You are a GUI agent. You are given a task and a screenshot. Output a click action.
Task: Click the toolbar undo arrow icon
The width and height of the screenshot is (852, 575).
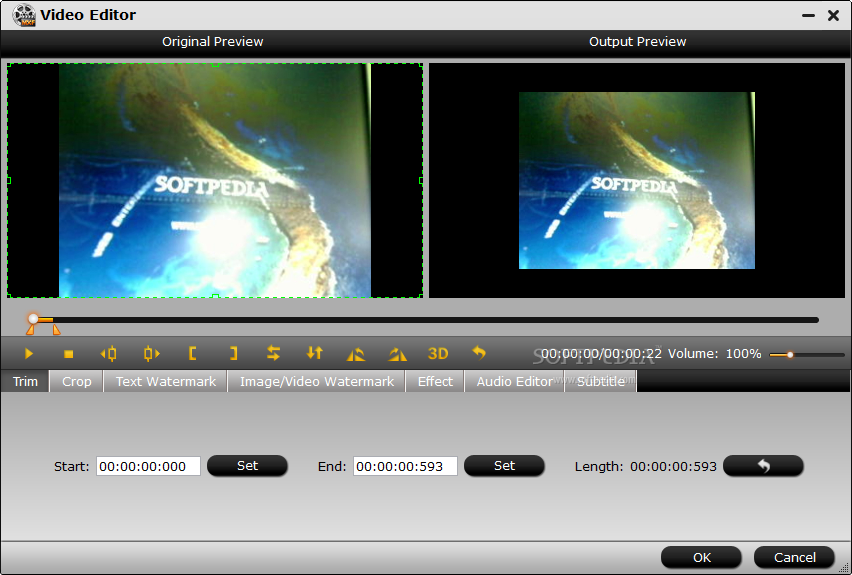tap(479, 353)
